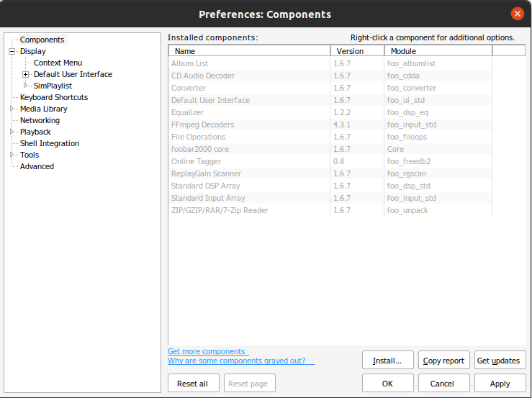
Task: Open the Networking preferences page
Action: (40, 120)
